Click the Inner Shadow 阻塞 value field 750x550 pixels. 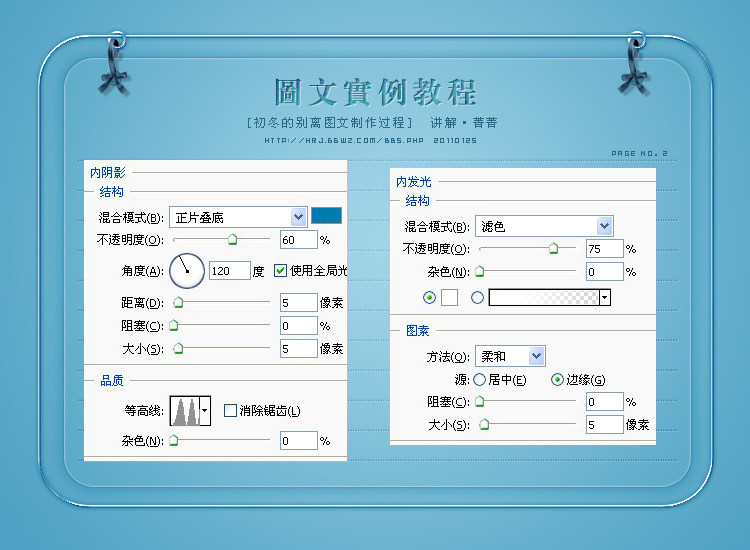[x=298, y=326]
